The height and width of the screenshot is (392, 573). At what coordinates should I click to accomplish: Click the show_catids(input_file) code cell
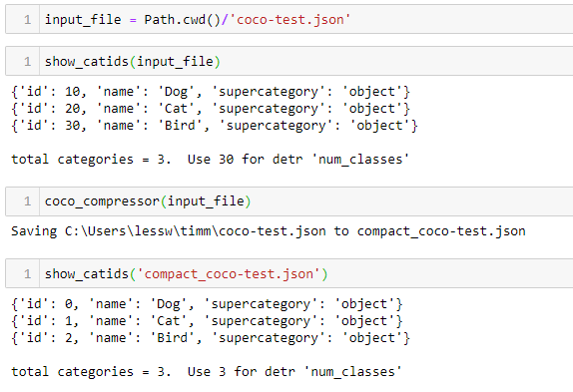pyautogui.click(x=289, y=61)
